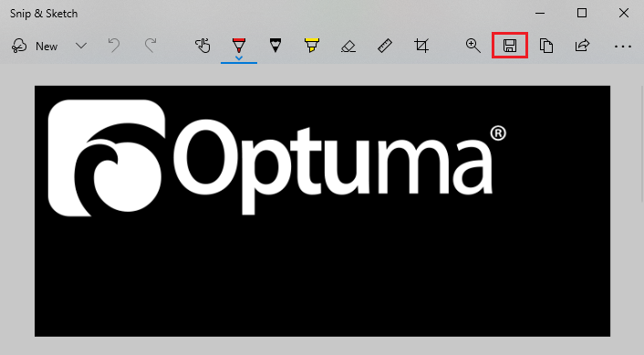Image resolution: width=644 pixels, height=355 pixels.
Task: Maximize the Snip & Sketch window
Action: point(582,13)
